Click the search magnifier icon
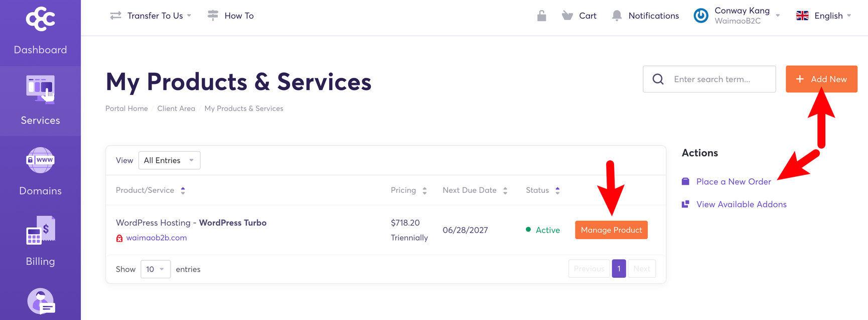 (x=658, y=79)
